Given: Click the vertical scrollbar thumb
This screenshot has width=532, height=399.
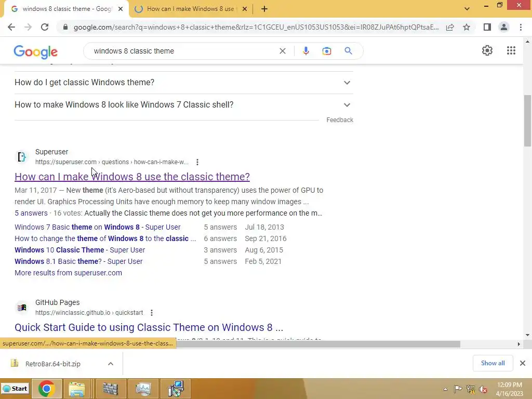Looking at the screenshot, I should click(x=527, y=121).
